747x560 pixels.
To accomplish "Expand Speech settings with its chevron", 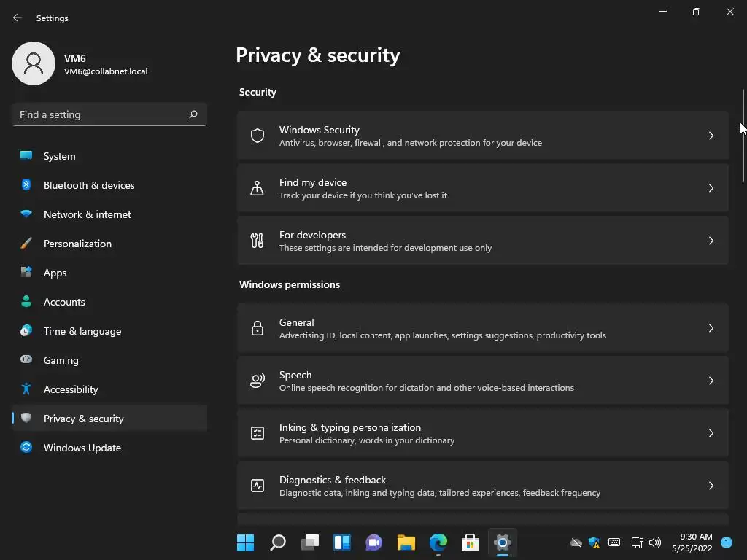I will [x=711, y=381].
